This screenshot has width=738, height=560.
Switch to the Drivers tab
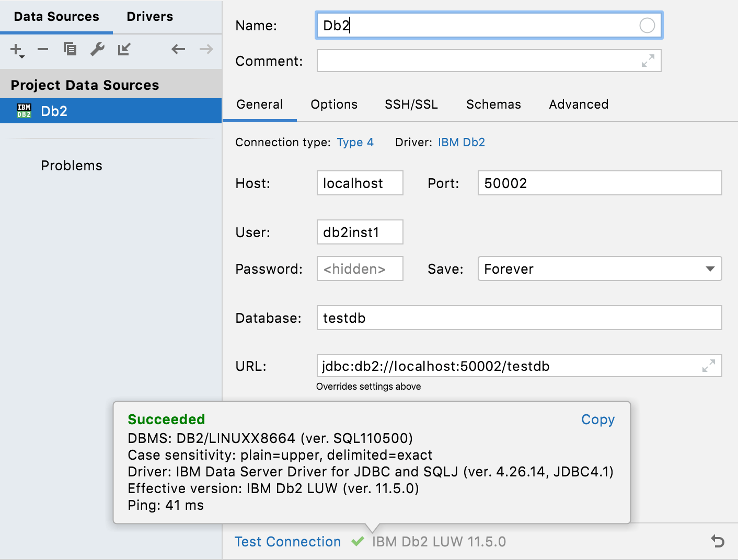point(149,16)
